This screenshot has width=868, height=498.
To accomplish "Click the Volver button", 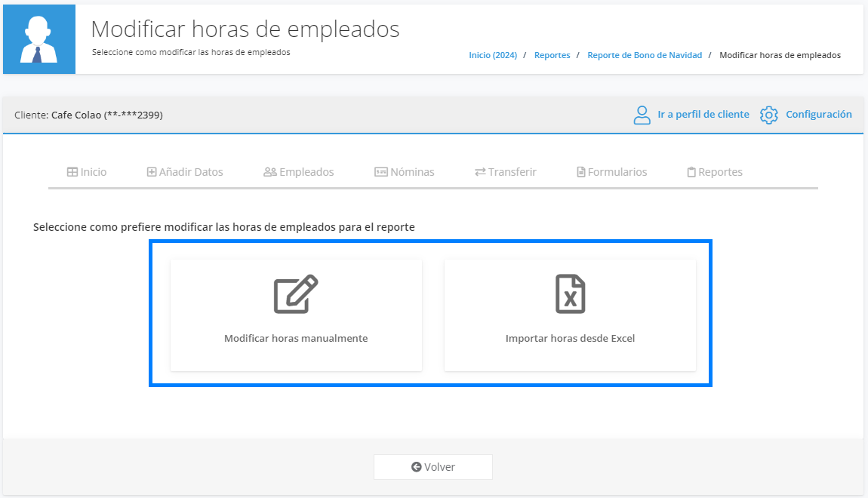I will pyautogui.click(x=433, y=467).
